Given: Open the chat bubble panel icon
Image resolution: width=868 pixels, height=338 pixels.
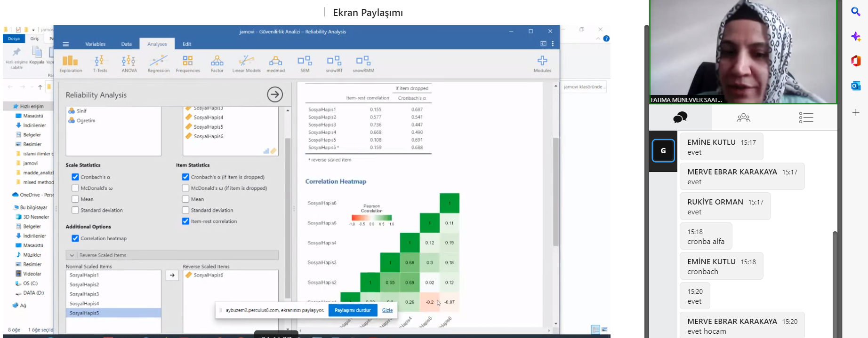Looking at the screenshot, I should (680, 118).
